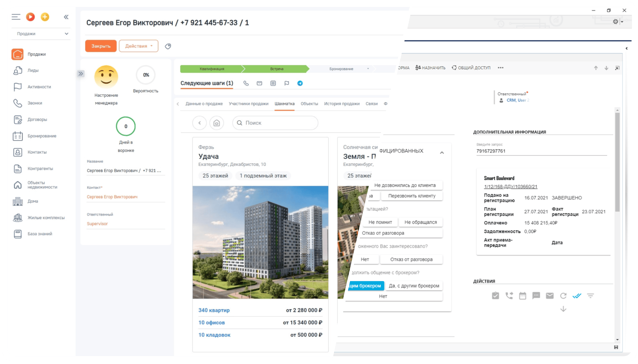This screenshot has width=638, height=364.
Task: Switch to Объекты tab
Action: tap(309, 104)
